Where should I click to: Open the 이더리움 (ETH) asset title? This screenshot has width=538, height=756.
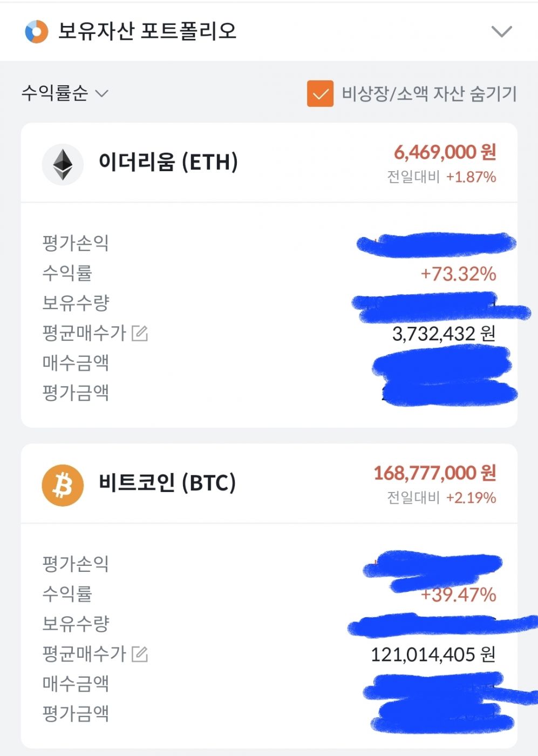168,162
